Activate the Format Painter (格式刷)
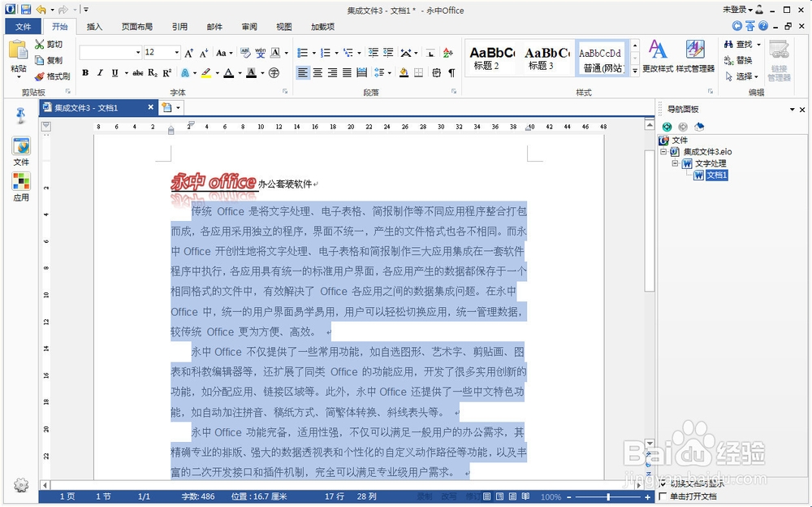 [x=52, y=76]
